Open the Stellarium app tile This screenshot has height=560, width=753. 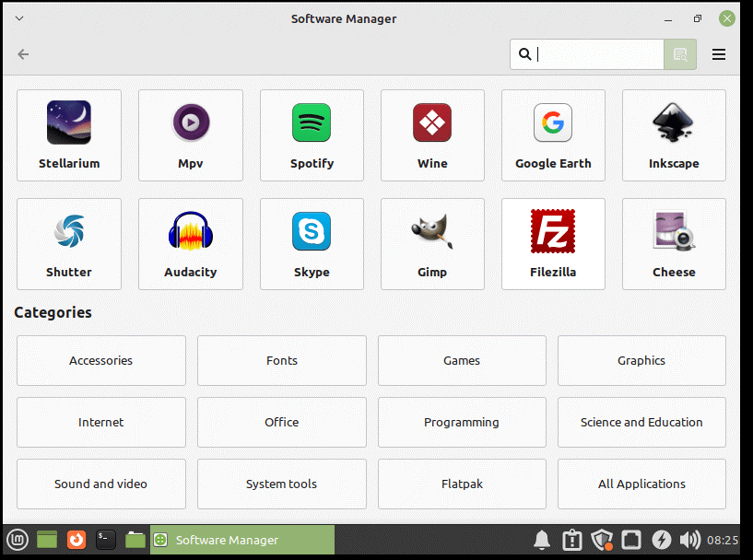coord(69,135)
